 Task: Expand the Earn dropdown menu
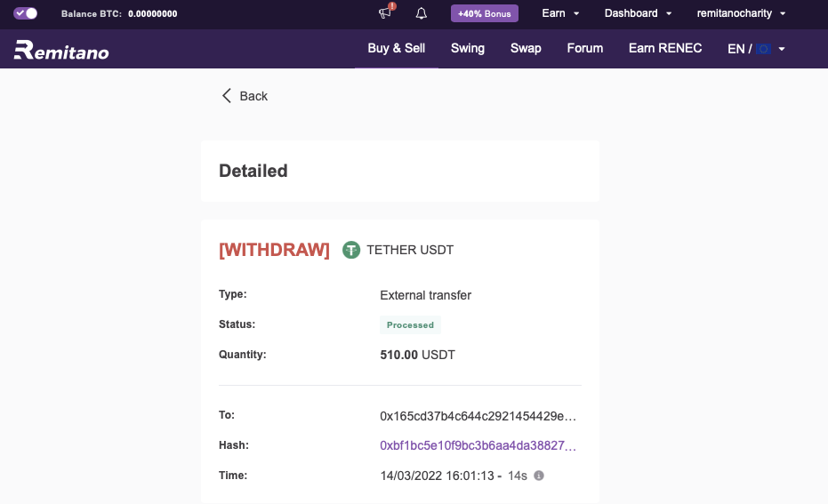pos(560,13)
